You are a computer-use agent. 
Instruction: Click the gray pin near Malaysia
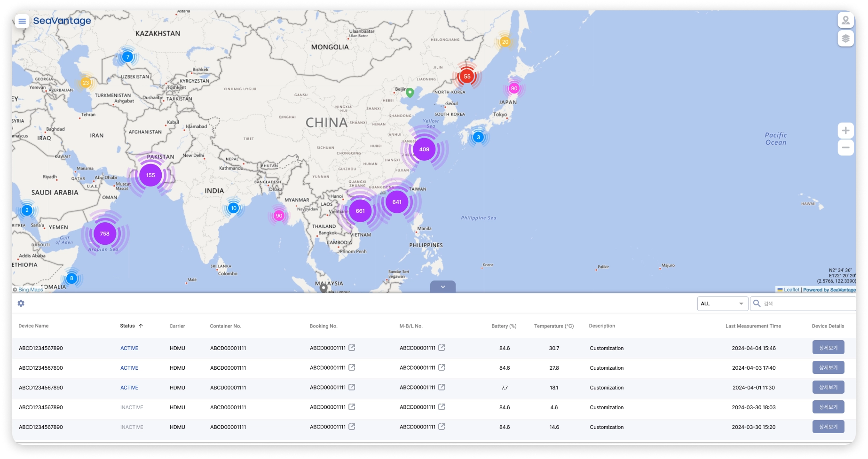click(324, 288)
